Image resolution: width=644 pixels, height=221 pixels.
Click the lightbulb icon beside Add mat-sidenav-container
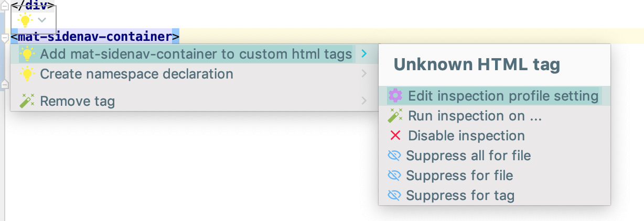pos(27,54)
